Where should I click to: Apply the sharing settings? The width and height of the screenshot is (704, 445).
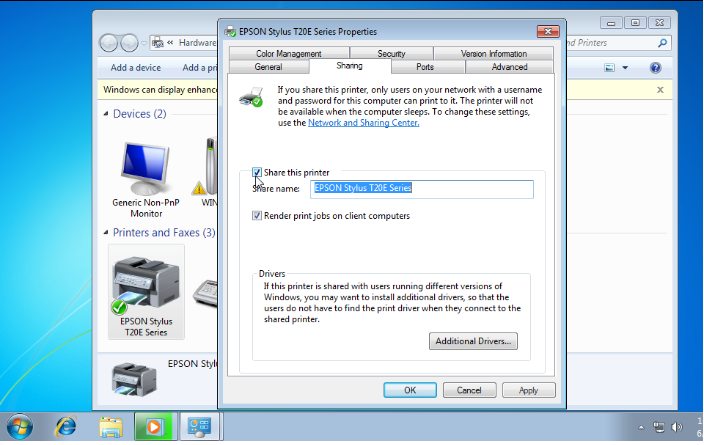(528, 390)
